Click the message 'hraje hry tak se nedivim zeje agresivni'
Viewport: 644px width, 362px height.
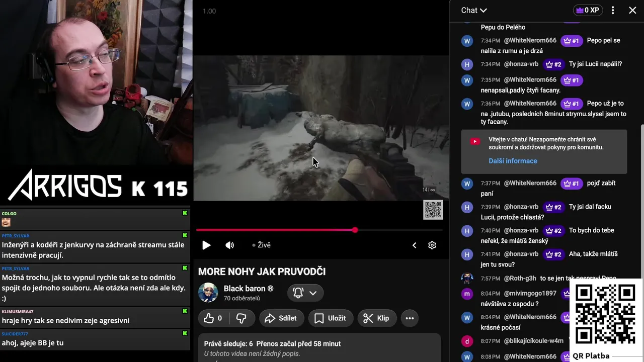click(65, 320)
